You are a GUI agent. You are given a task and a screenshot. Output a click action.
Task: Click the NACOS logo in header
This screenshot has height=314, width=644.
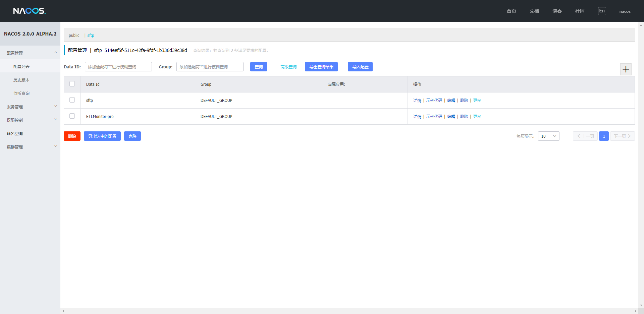[29, 11]
